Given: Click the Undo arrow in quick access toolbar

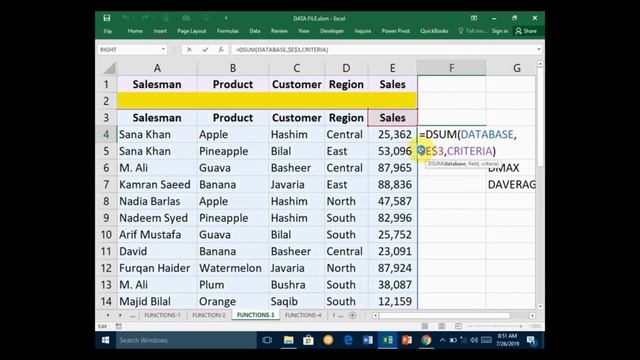Looking at the screenshot, I should click(x=126, y=18).
